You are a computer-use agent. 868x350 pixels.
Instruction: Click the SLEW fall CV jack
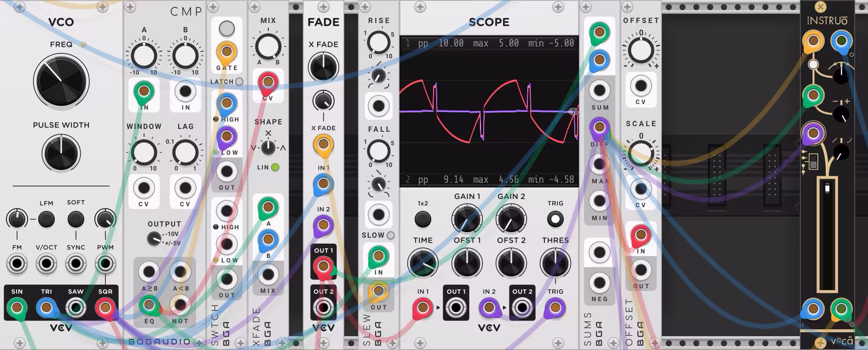378,214
